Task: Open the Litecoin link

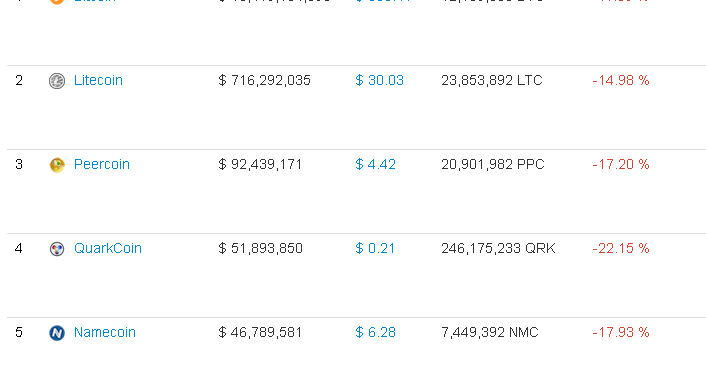Action: 98,80
